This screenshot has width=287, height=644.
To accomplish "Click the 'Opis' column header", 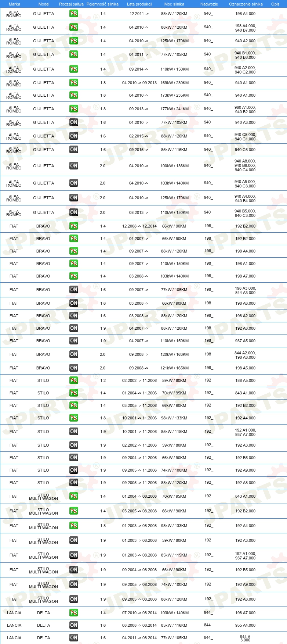I will coord(275,4).
